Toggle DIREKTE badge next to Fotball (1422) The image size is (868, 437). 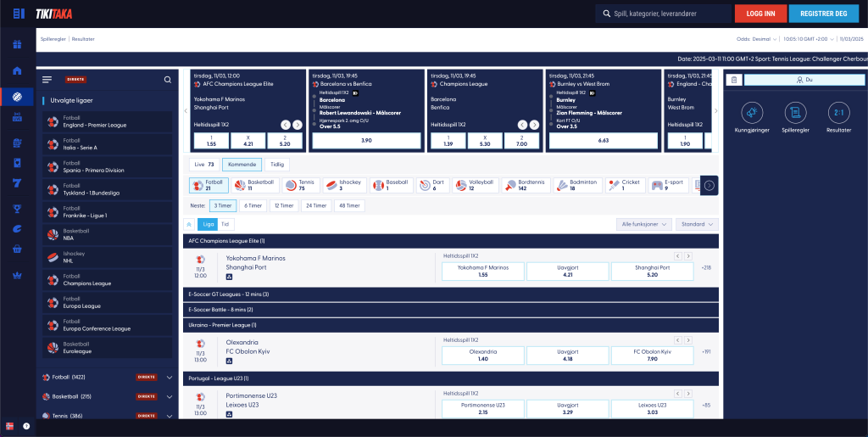[147, 378]
